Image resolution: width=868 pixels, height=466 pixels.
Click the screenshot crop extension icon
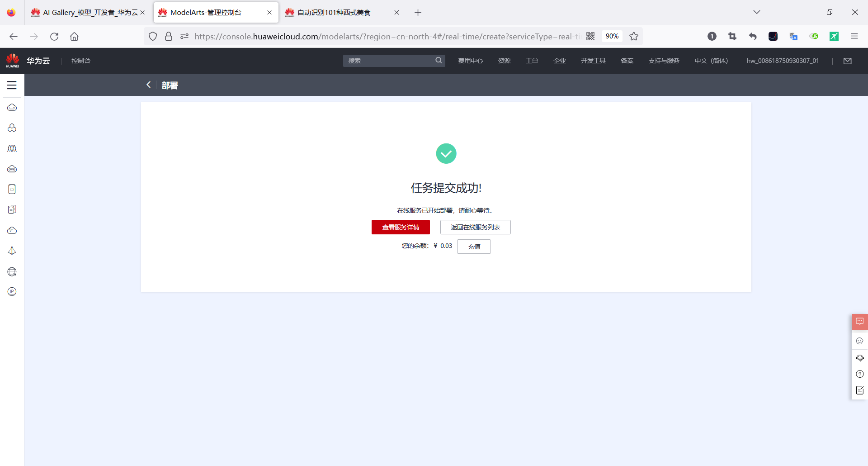(x=732, y=36)
